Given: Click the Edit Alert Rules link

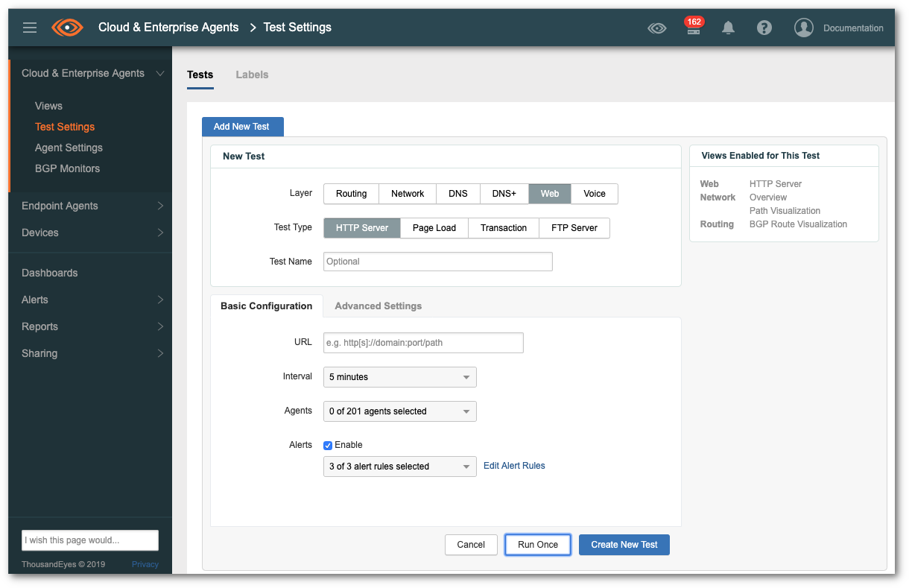Looking at the screenshot, I should (514, 465).
